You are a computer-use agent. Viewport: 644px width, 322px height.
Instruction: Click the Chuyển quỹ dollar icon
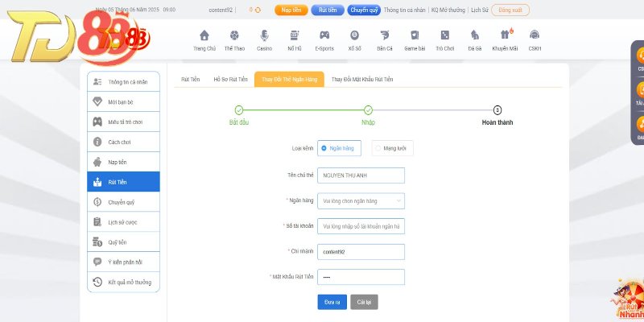click(x=97, y=202)
